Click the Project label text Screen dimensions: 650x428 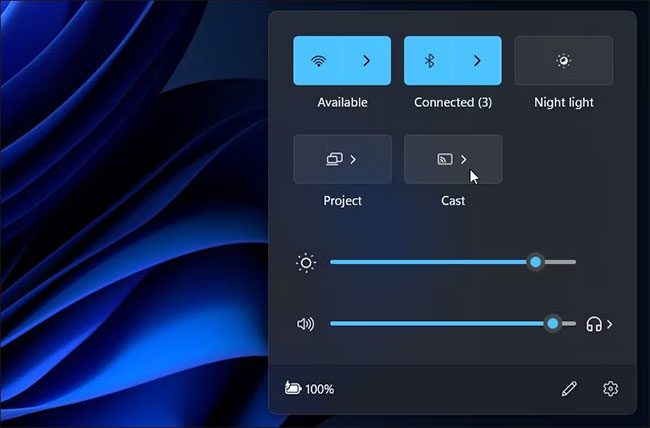342,201
